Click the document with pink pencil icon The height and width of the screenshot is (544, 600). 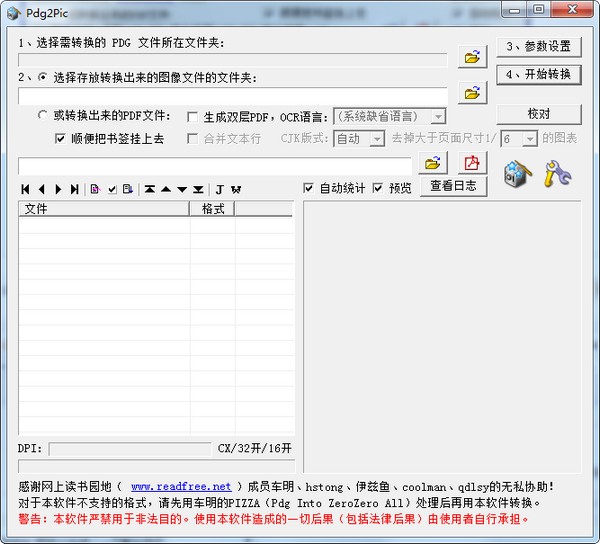pyautogui.click(x=95, y=189)
